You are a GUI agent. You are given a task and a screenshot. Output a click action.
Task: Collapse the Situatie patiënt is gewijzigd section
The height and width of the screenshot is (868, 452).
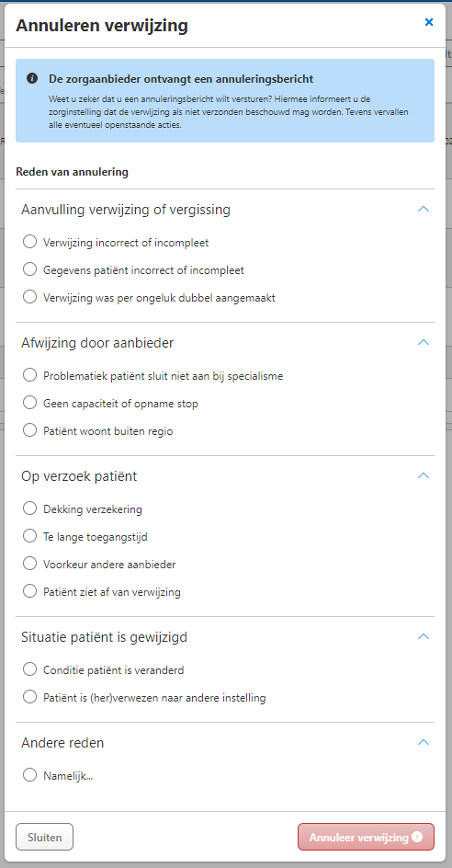(424, 636)
